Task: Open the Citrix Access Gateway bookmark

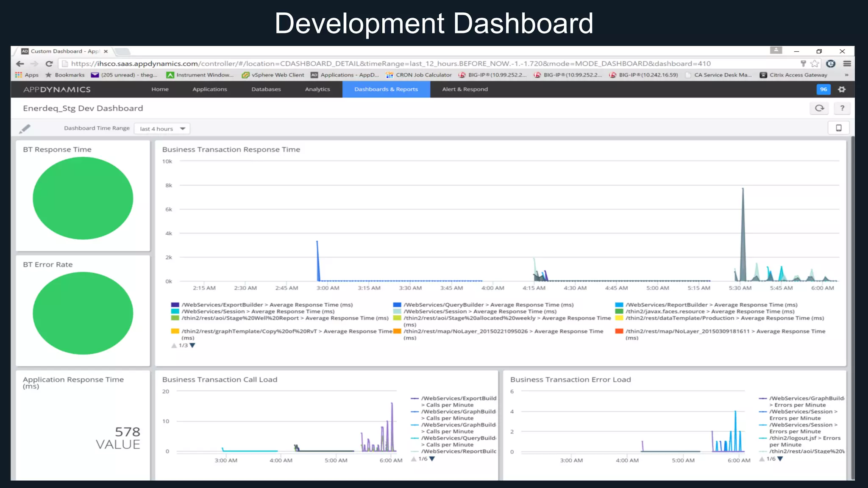Action: point(793,75)
